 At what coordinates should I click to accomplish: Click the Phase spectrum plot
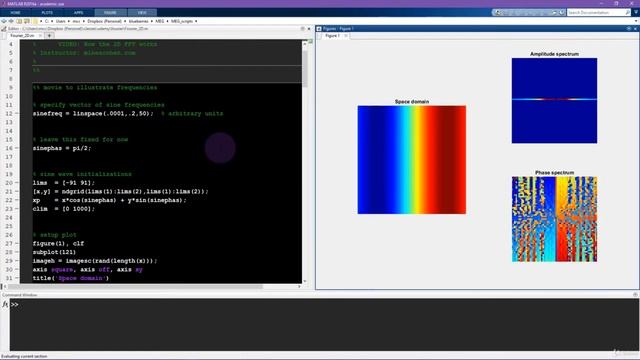[554, 219]
